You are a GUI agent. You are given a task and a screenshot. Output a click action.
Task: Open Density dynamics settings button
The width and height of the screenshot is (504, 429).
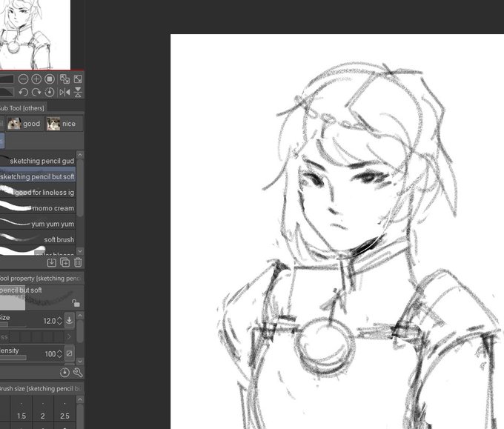tap(70, 353)
